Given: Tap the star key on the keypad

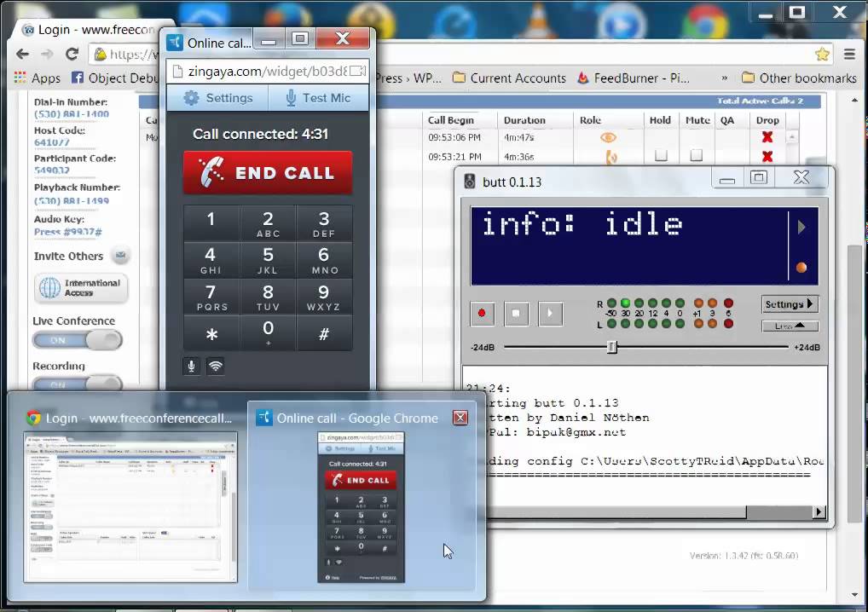Looking at the screenshot, I should point(211,333).
